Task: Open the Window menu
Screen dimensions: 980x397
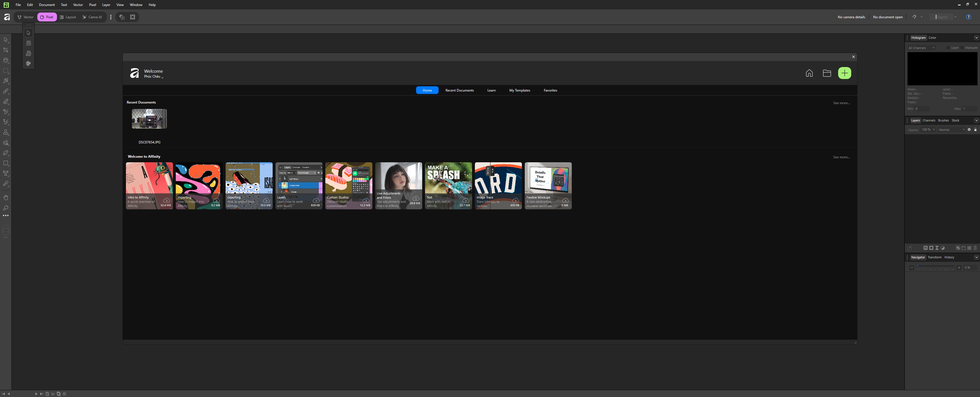Action: [x=136, y=5]
